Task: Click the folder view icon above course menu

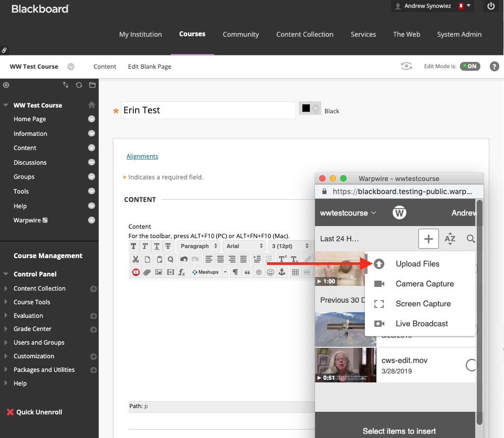Action: (x=92, y=85)
